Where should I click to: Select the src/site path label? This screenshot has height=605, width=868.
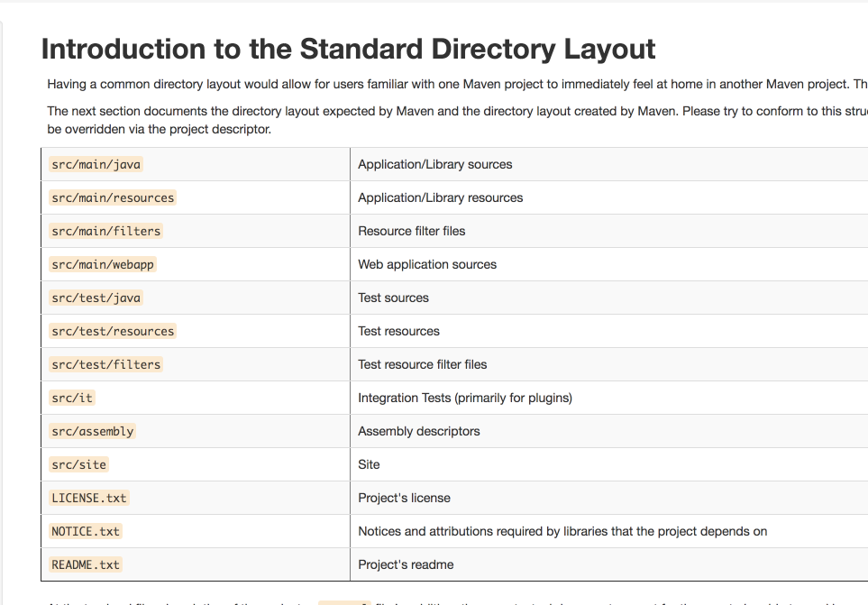(x=79, y=464)
